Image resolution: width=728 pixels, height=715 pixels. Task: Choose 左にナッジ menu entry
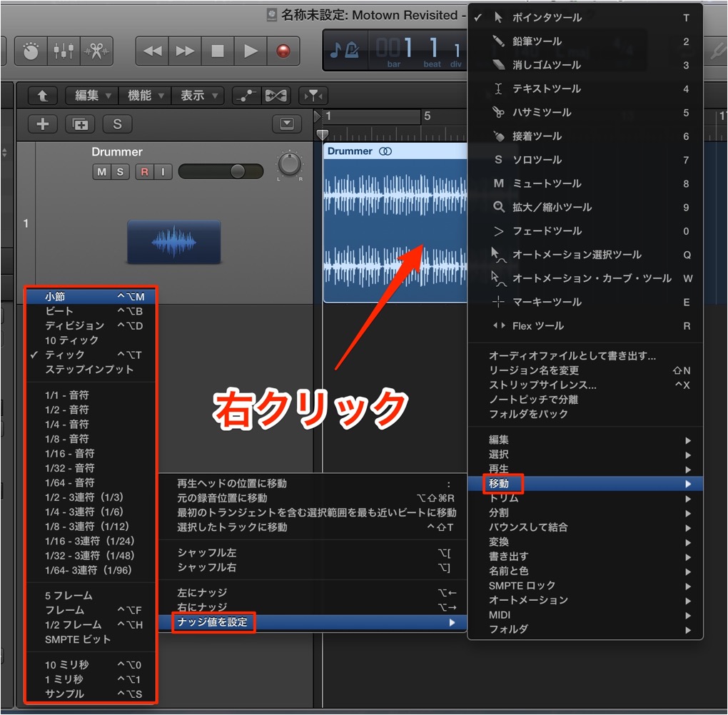(313, 593)
